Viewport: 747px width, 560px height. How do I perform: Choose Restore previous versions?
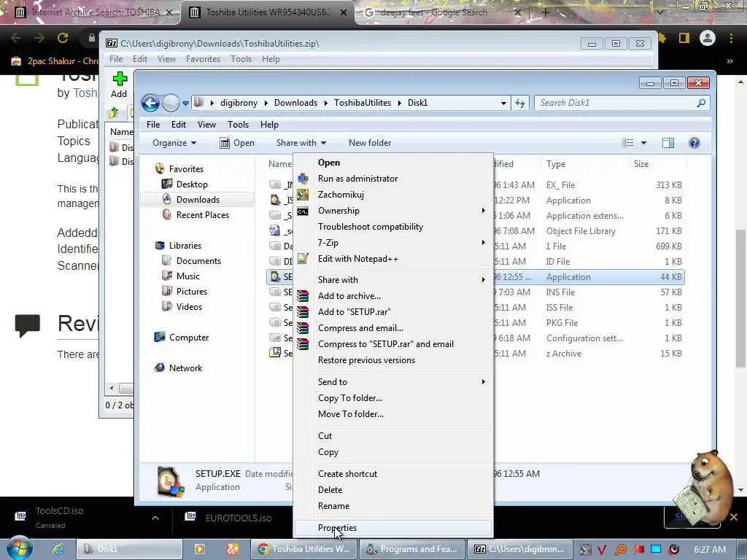tap(393, 360)
